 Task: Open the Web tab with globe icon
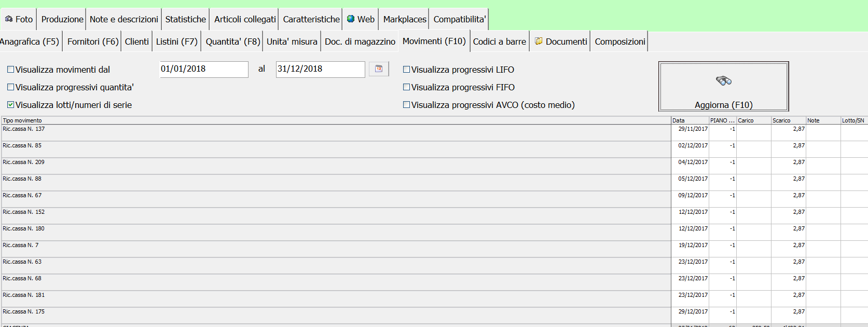point(361,19)
